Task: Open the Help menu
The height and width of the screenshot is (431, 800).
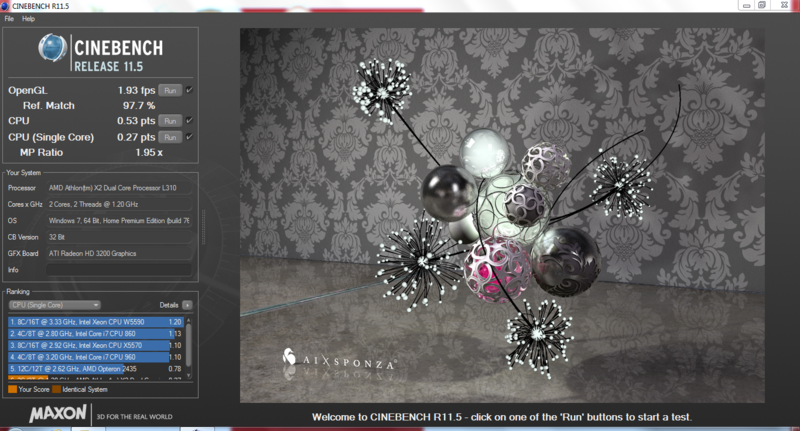Action: pos(28,19)
